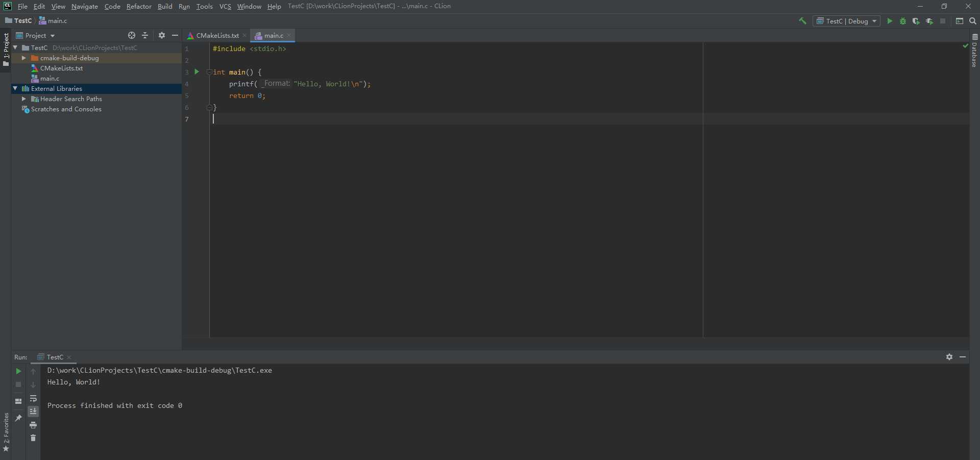
Task: Click Down the Stack Trace arrow
Action: 33,384
